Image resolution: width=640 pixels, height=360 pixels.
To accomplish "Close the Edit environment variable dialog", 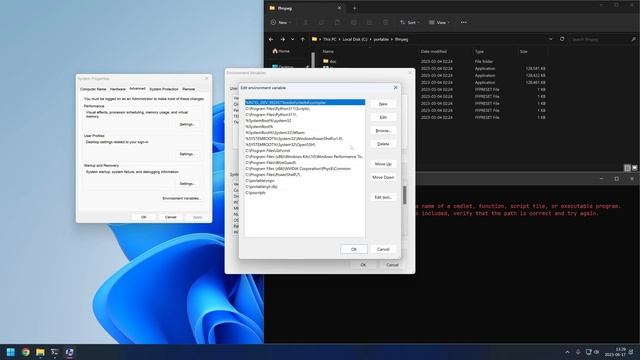I will (395, 87).
